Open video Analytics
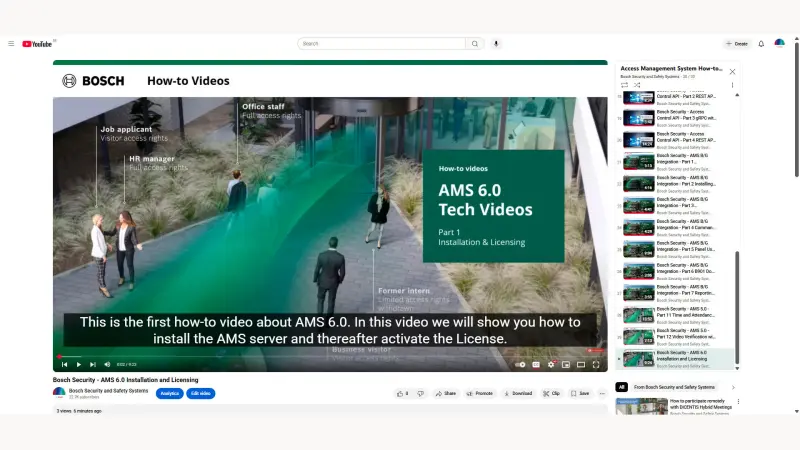 pos(169,393)
